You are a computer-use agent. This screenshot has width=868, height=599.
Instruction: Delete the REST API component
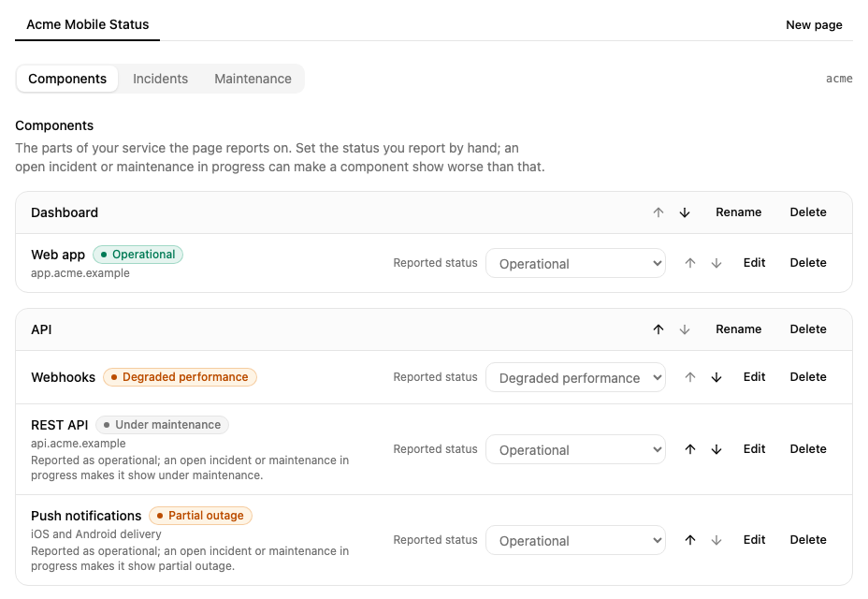[x=808, y=449]
